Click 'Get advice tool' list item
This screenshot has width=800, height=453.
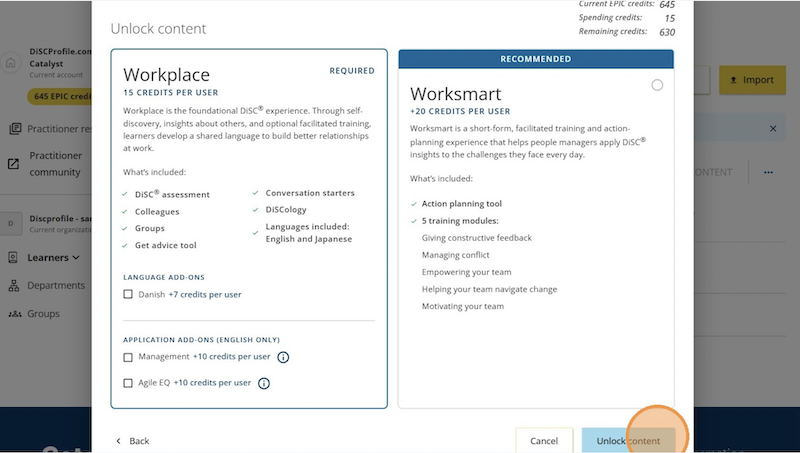pos(165,245)
